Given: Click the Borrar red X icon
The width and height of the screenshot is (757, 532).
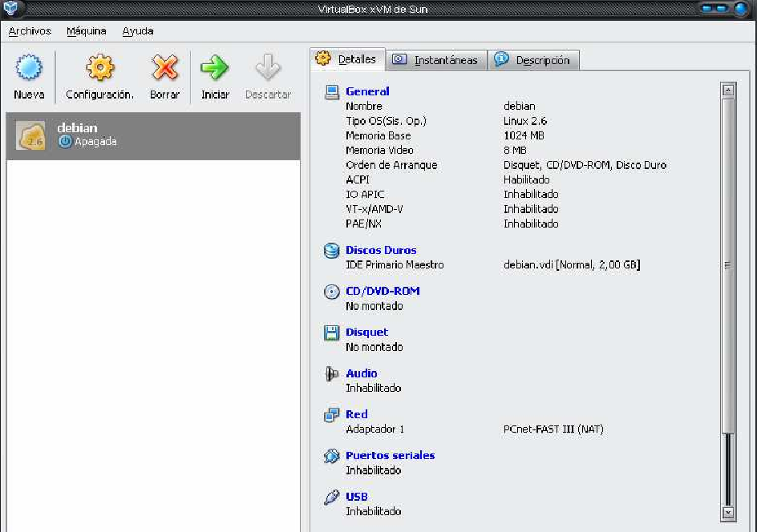Looking at the screenshot, I should [164, 67].
